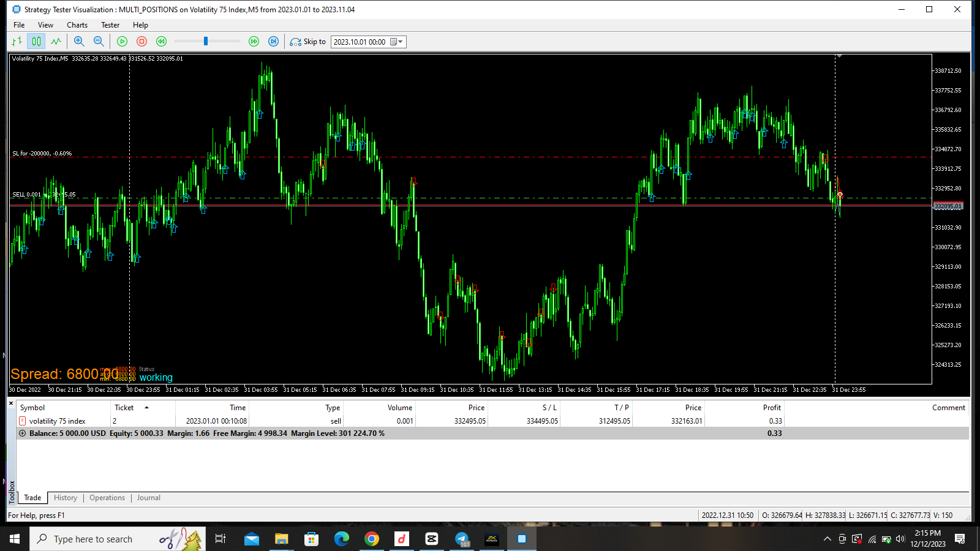This screenshot has width=980, height=551.
Task: Switch to the Operations tab
Action: click(107, 498)
